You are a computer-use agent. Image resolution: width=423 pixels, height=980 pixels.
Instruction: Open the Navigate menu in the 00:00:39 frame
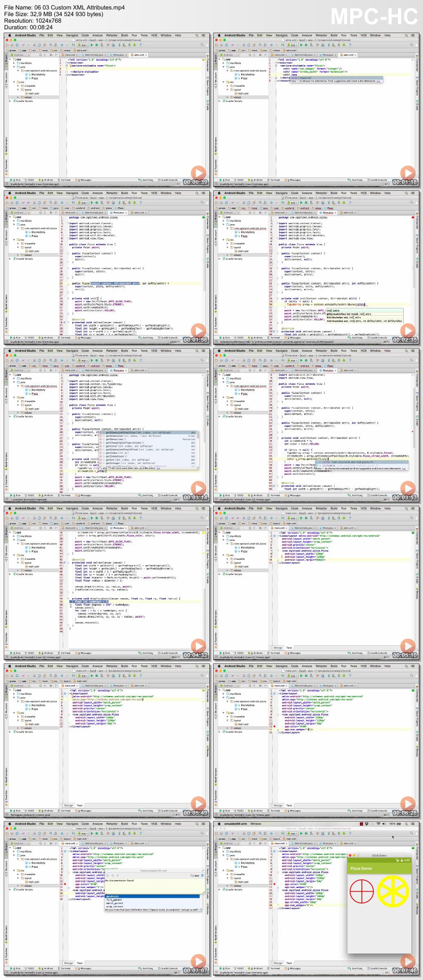72,36
